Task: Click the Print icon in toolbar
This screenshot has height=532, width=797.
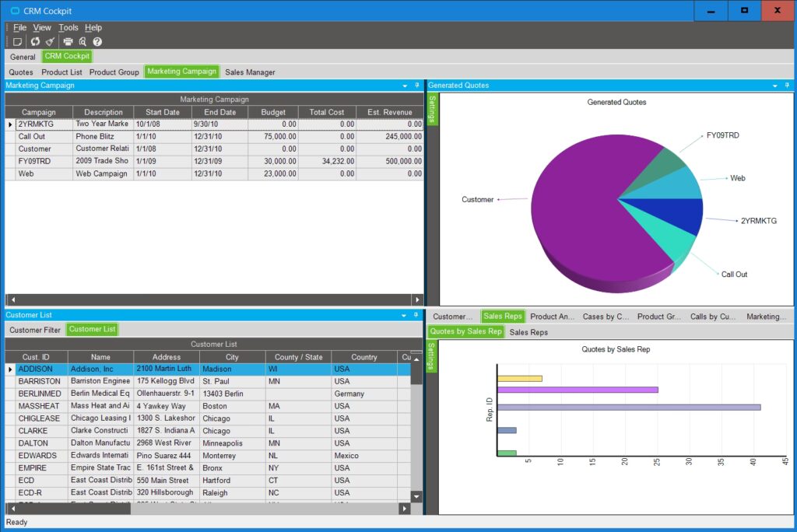Action: coord(68,41)
